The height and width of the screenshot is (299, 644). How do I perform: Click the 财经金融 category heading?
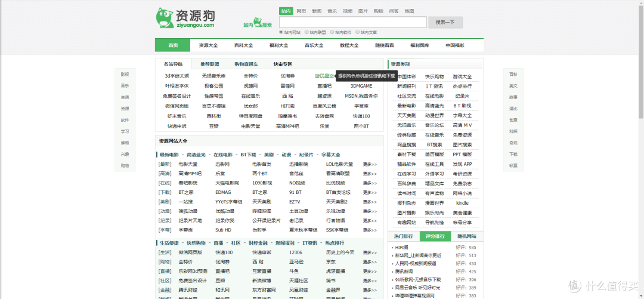258,243
